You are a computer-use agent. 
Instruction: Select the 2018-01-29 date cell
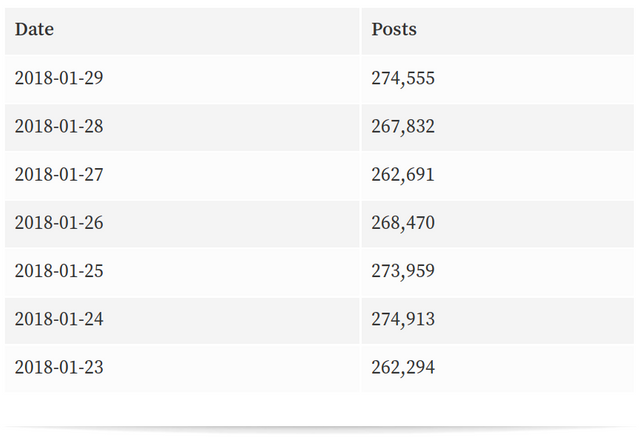click(x=59, y=78)
